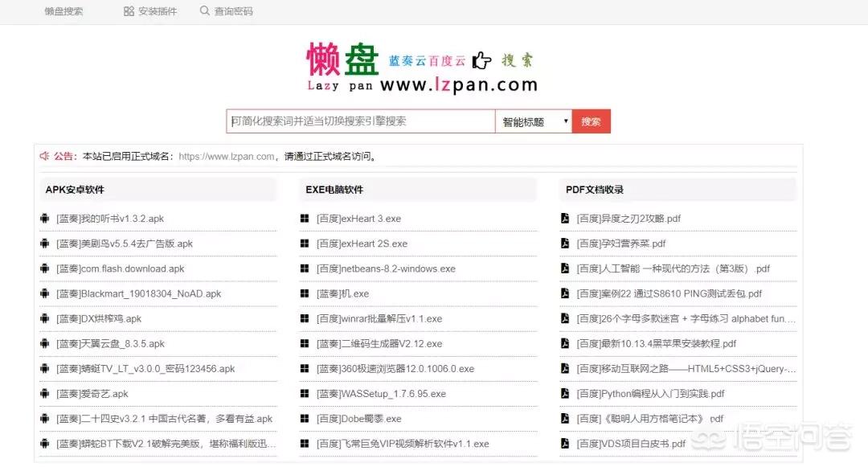Click the magnifier icon beside 查询密码
868x467 pixels.
pos(204,10)
